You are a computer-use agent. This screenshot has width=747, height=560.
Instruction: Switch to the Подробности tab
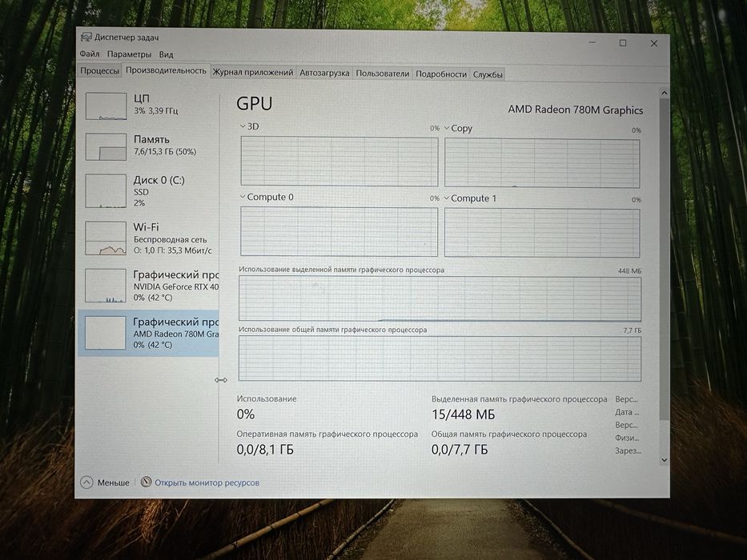(x=440, y=74)
